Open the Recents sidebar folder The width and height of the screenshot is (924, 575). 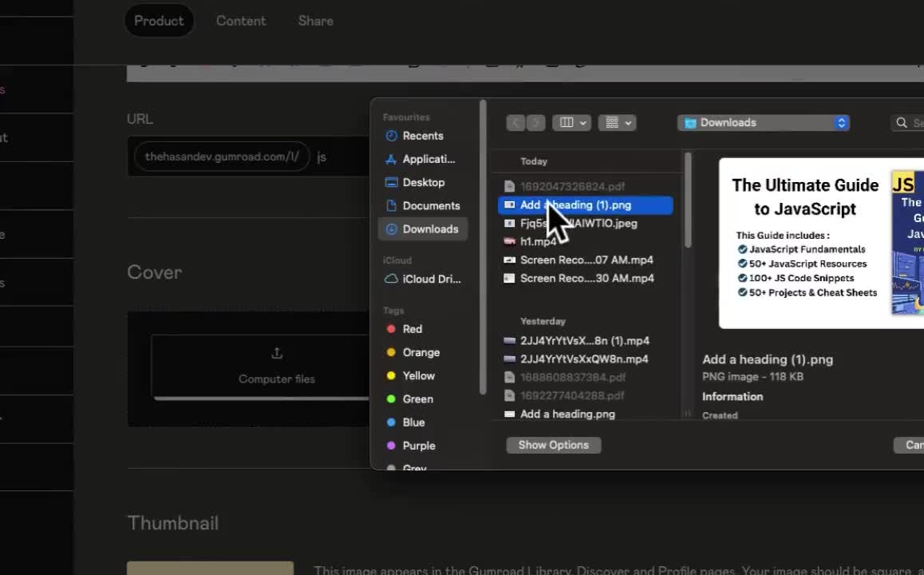[x=422, y=136]
